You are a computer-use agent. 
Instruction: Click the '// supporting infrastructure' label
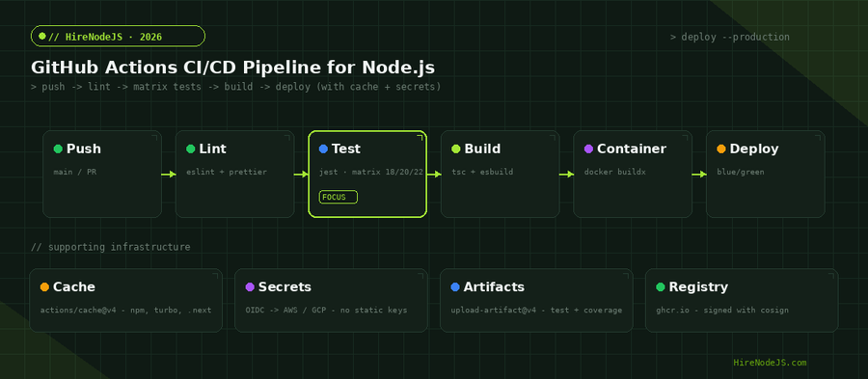(111, 247)
